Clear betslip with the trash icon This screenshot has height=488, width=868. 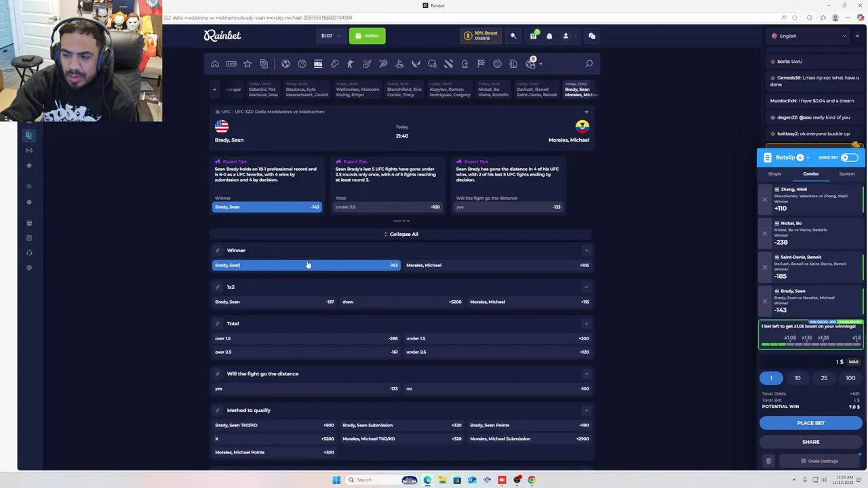pyautogui.click(x=768, y=461)
